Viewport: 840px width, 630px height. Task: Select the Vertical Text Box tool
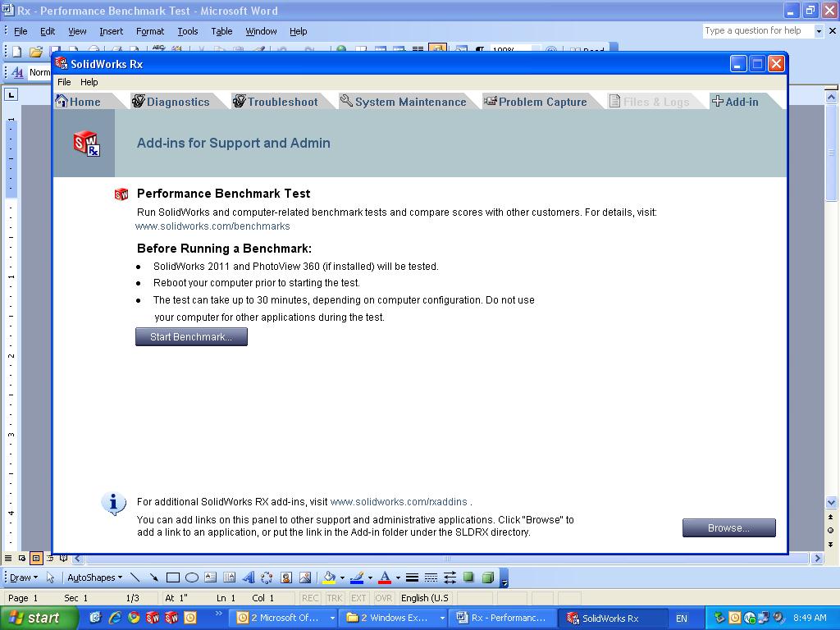(x=230, y=577)
